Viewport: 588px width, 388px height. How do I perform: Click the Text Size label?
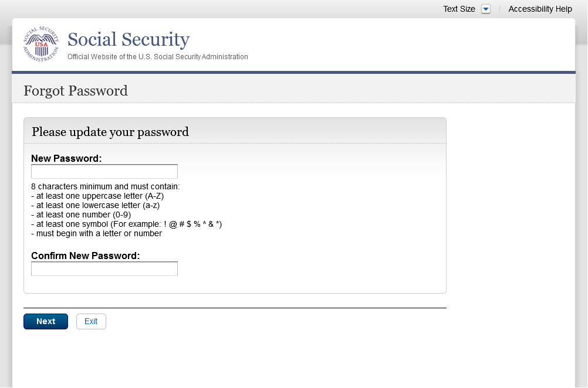(459, 9)
